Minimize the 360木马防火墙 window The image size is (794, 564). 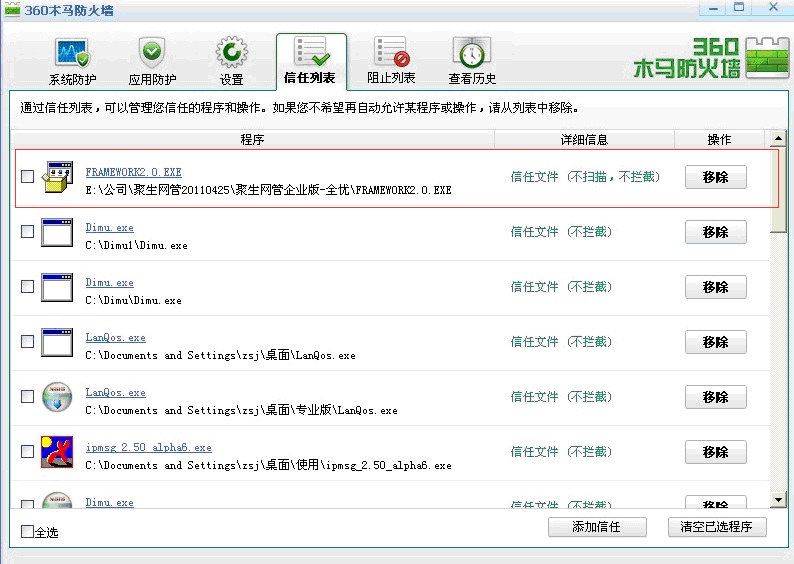[713, 8]
